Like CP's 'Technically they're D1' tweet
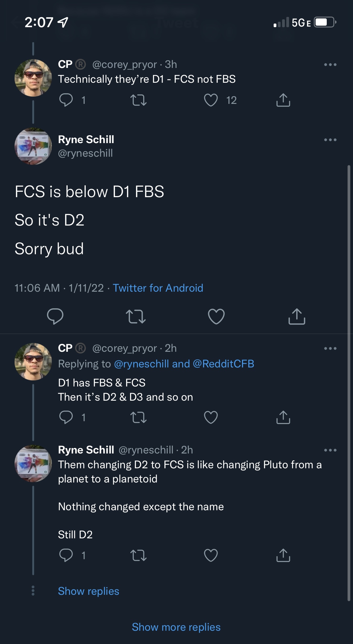 point(211,100)
